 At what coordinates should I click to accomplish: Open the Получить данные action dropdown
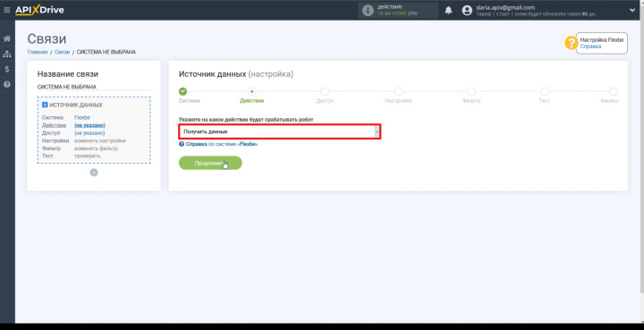279,131
